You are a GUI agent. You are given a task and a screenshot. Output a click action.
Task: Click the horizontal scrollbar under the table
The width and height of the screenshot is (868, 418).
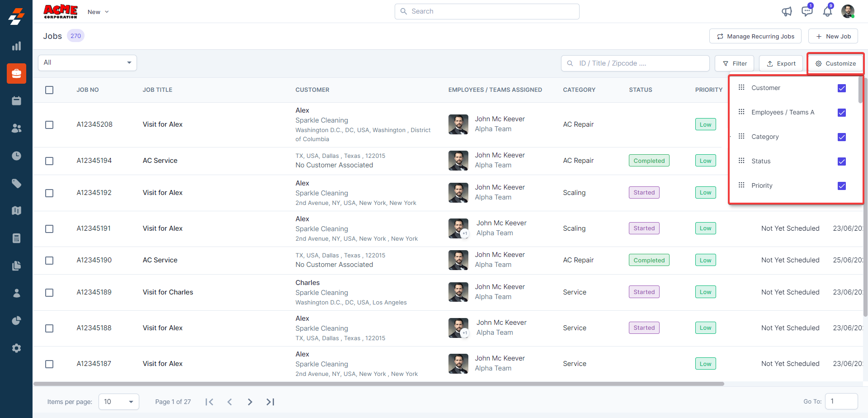tap(379, 384)
